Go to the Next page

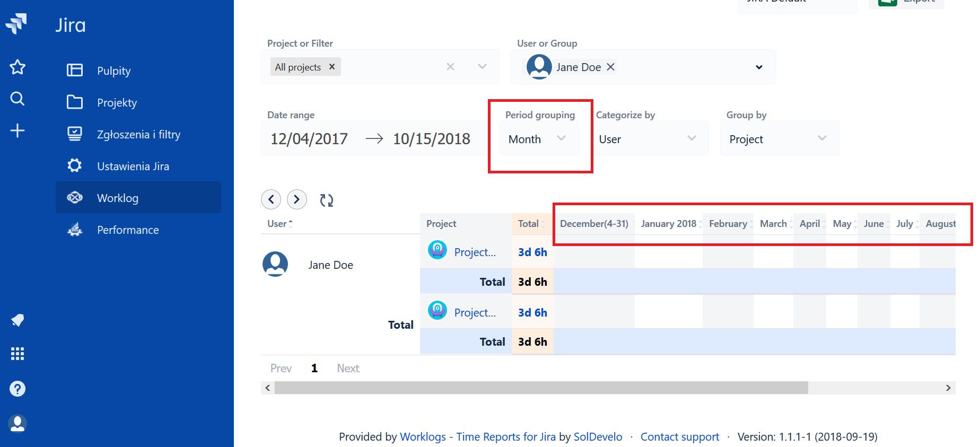click(x=348, y=368)
